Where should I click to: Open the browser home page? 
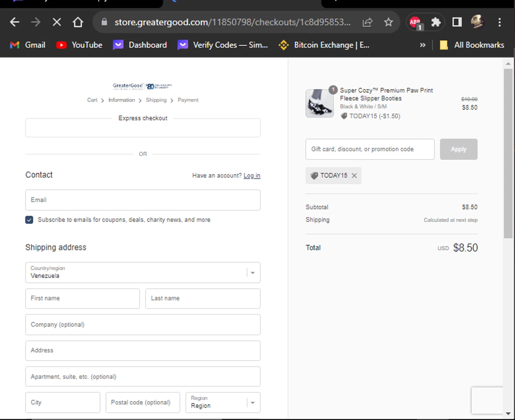point(78,22)
